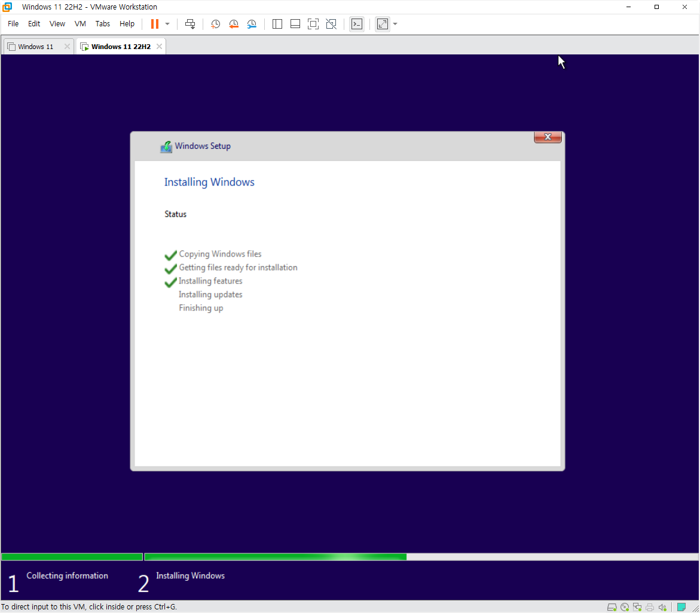Open the Tabs menu

point(103,24)
